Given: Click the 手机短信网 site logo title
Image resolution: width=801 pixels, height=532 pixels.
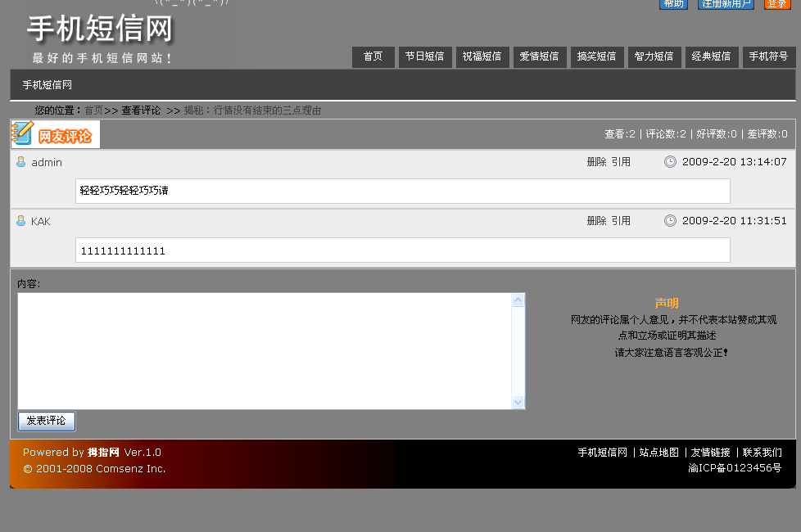Looking at the screenshot, I should 100,28.
